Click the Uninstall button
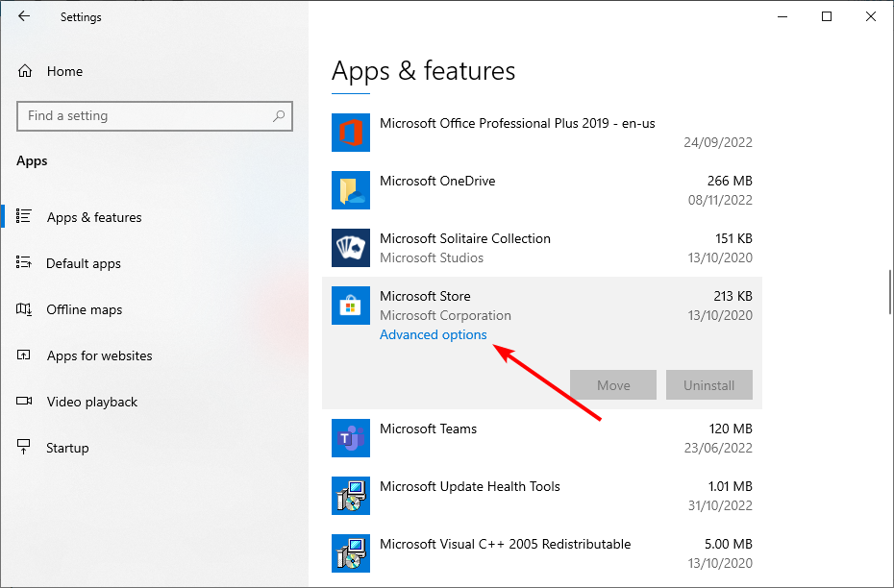This screenshot has height=588, width=894. pos(709,385)
